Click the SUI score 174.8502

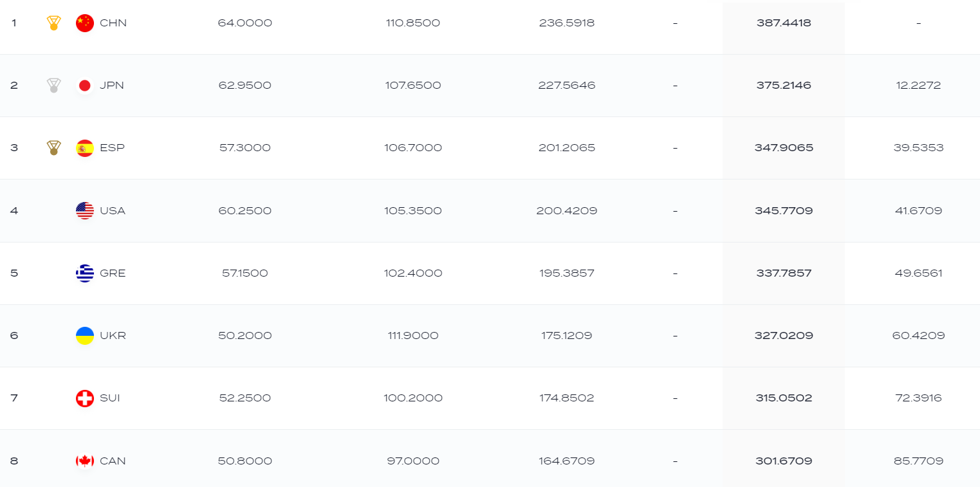click(567, 398)
